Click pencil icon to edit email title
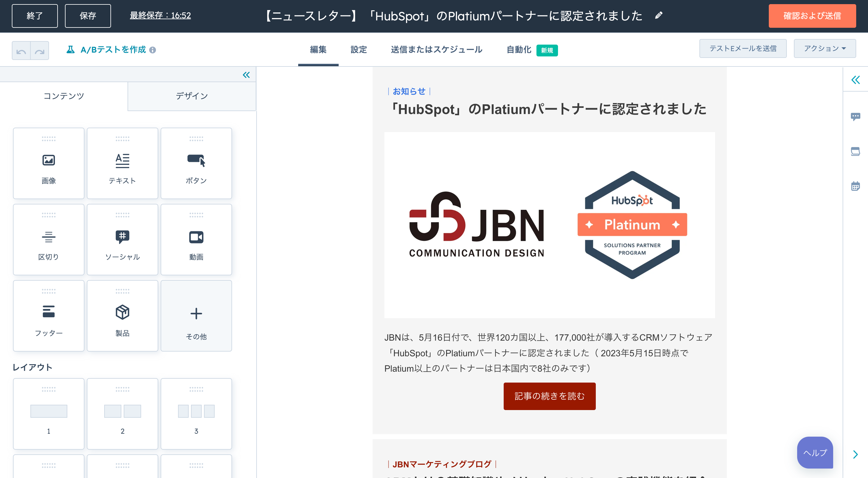 click(x=659, y=15)
